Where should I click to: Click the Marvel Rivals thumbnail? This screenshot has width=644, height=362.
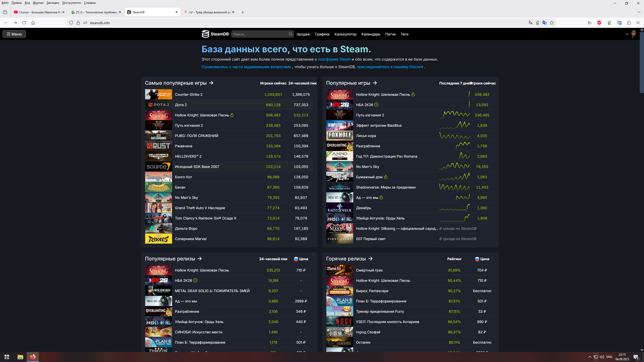158,239
